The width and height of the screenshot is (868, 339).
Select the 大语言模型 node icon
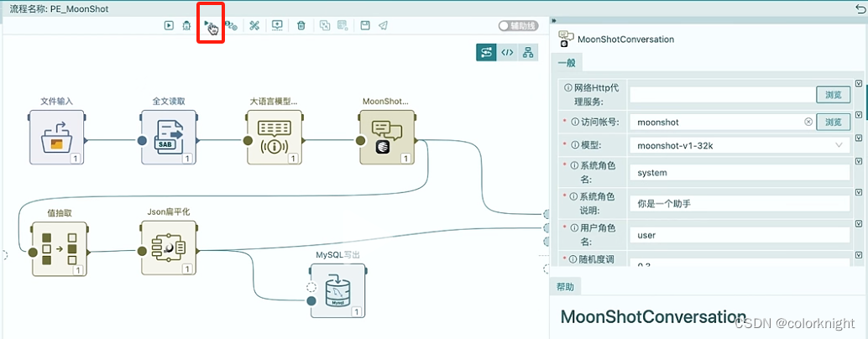[x=275, y=137]
